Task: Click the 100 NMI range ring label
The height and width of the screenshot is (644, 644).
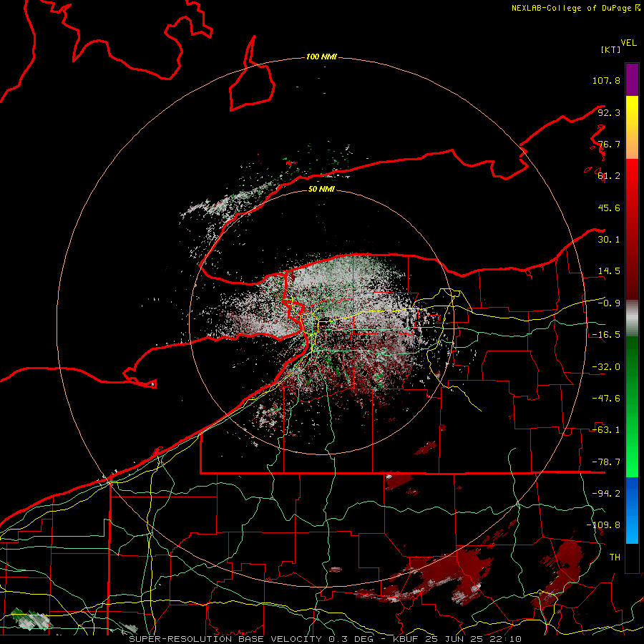Action: point(321,57)
